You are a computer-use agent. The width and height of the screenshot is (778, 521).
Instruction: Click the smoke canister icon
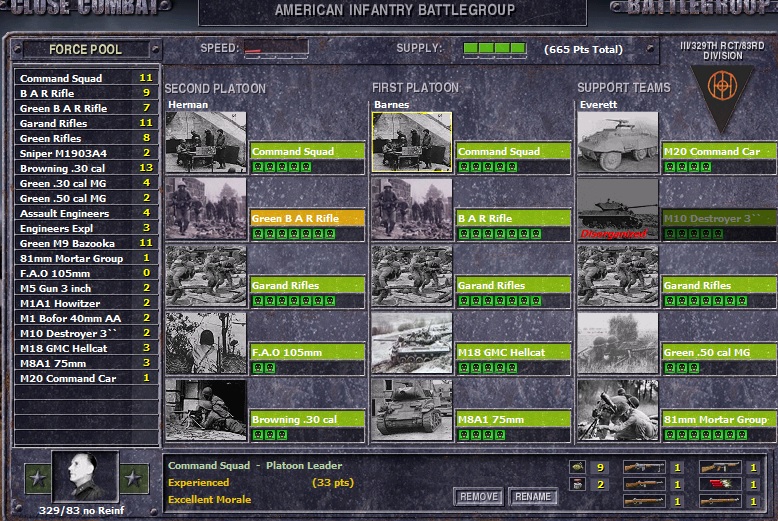tap(577, 484)
